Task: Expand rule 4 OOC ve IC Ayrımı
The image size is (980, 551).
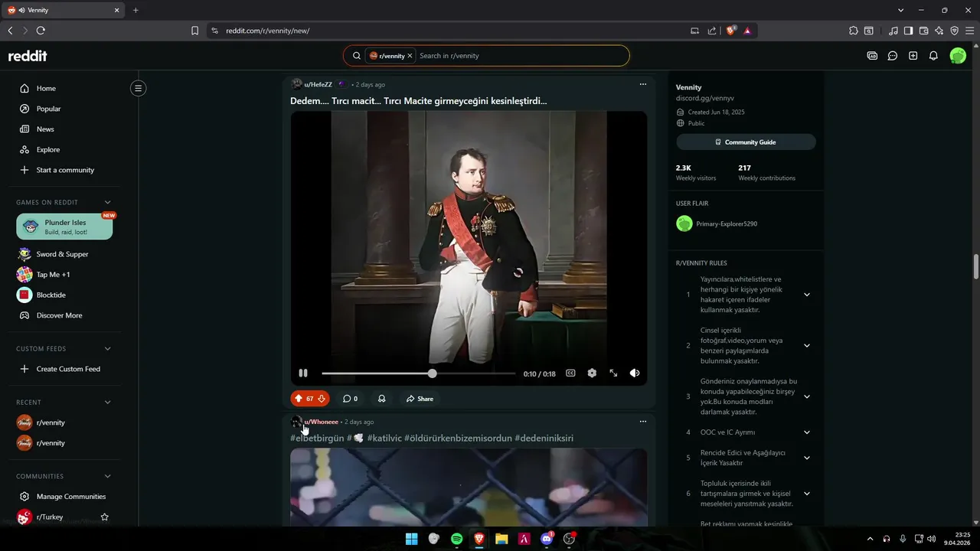Action: (806, 432)
